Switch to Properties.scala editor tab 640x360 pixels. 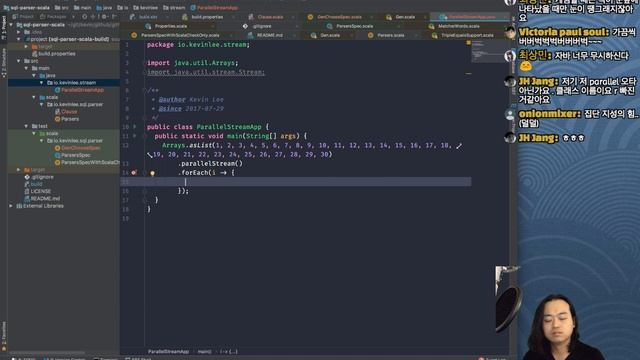171,26
